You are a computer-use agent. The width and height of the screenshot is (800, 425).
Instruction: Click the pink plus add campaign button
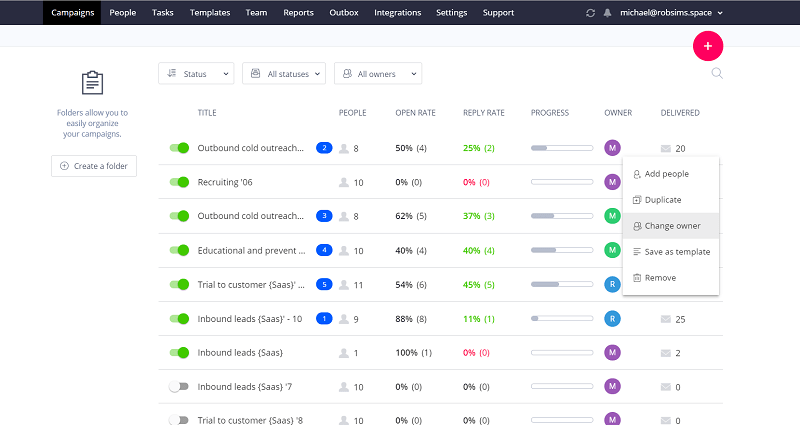[x=707, y=46]
